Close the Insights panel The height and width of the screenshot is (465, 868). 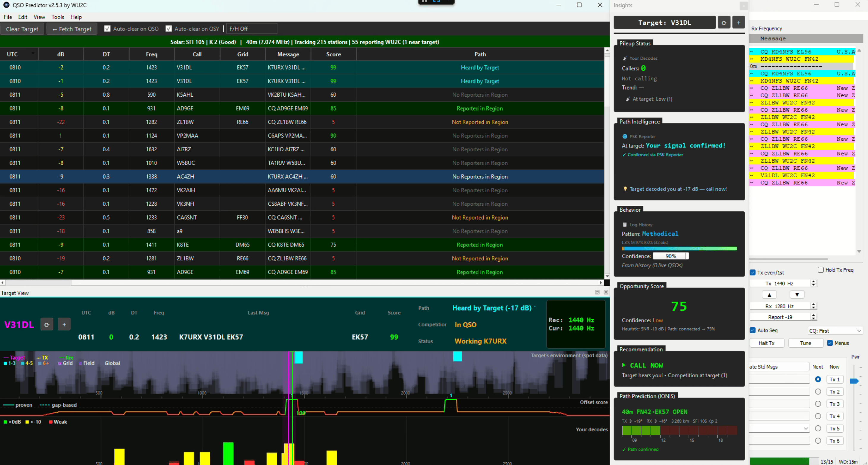click(744, 5)
